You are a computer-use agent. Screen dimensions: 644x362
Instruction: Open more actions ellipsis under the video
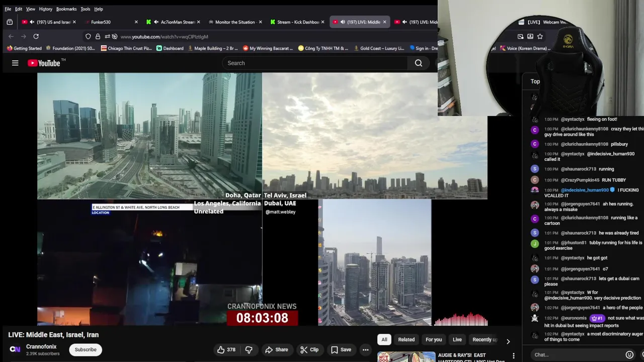(x=366, y=349)
